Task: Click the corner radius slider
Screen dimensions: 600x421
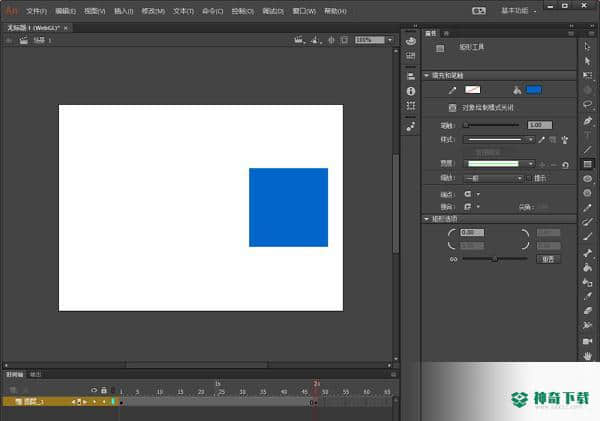Action: 495,259
